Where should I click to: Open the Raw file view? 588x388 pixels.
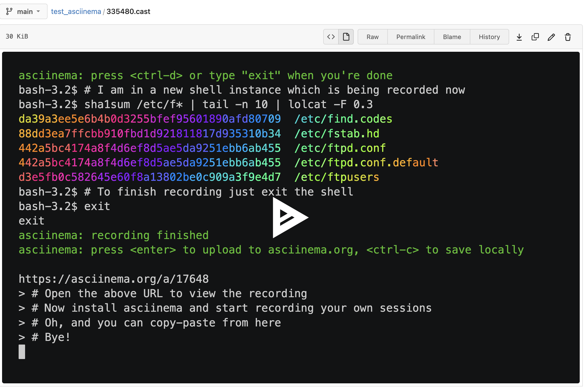coord(373,37)
